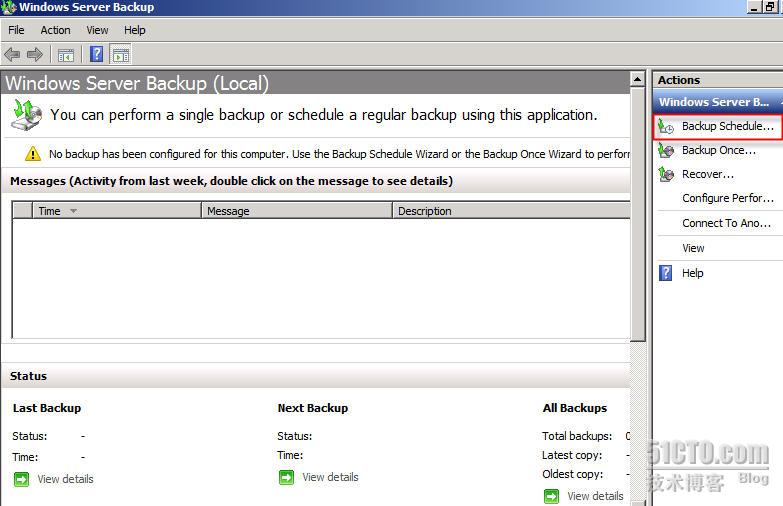Click the Status section heading
Screen dimensions: 783x506
pyautogui.click(x=28, y=376)
